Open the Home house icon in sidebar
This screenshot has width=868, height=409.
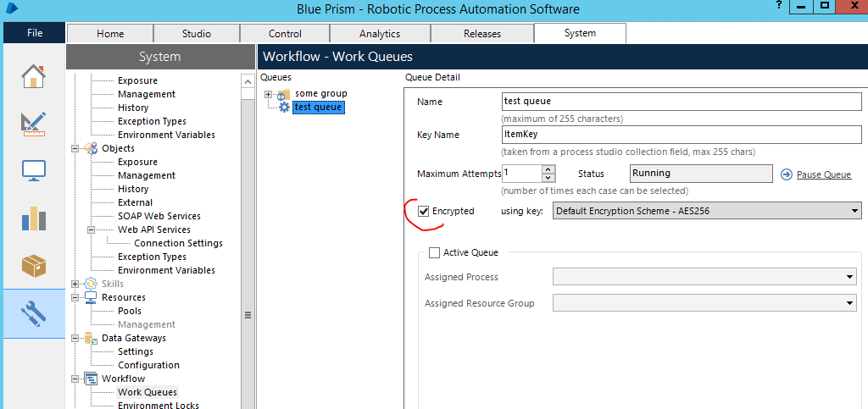[33, 75]
